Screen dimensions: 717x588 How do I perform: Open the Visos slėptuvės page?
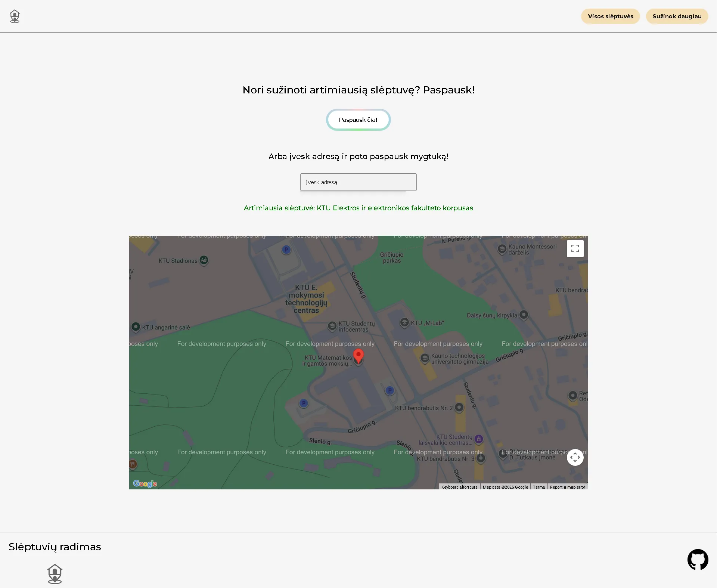click(x=610, y=16)
